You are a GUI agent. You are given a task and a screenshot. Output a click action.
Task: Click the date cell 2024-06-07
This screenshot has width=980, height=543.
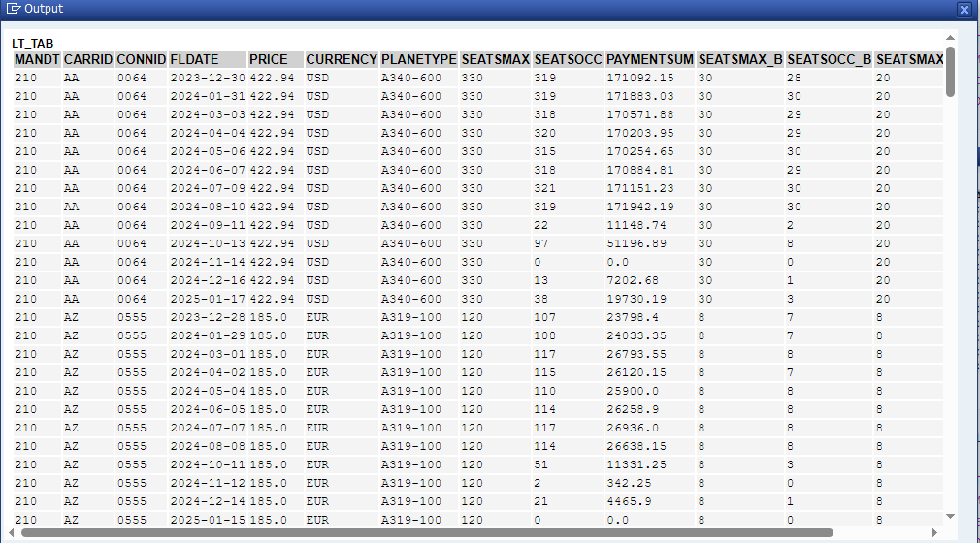coord(208,170)
